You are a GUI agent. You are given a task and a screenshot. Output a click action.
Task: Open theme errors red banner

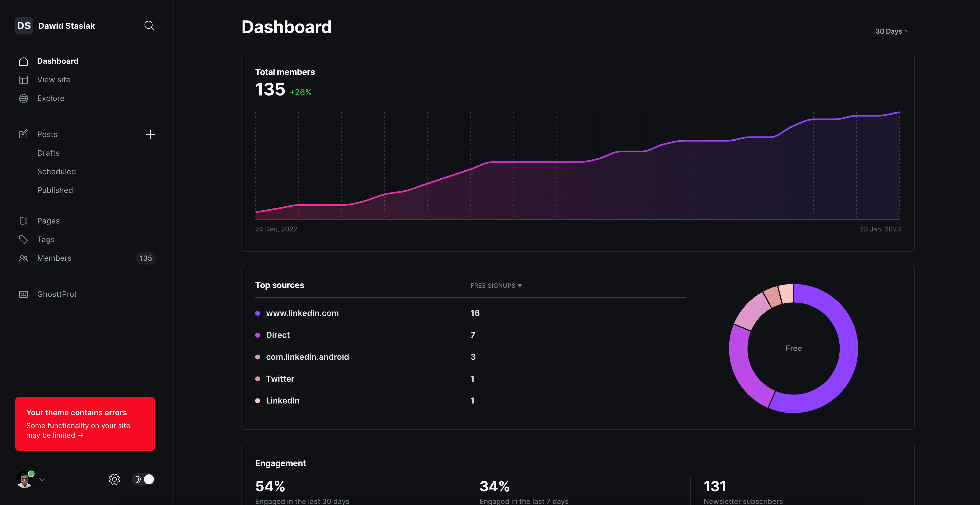pos(85,424)
